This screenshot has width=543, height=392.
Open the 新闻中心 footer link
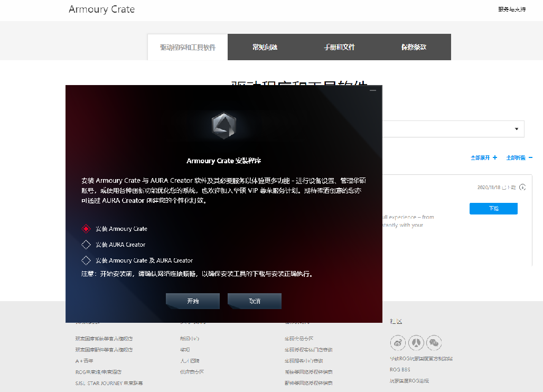[x=190, y=339]
